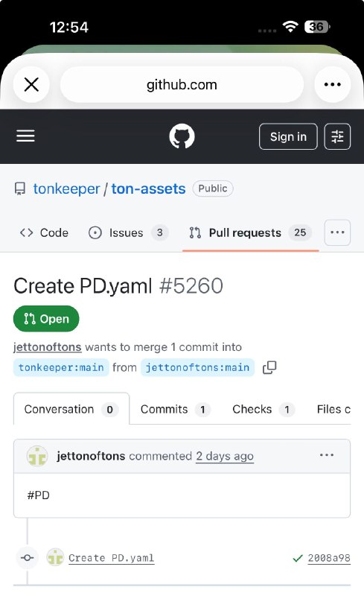Open the Code tab
The height and width of the screenshot is (596, 364).
[44, 232]
